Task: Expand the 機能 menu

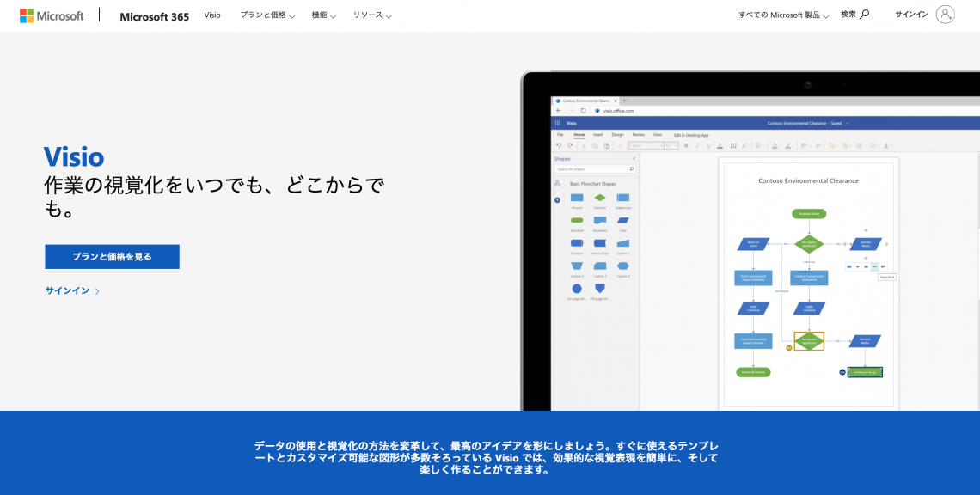Action: point(324,15)
